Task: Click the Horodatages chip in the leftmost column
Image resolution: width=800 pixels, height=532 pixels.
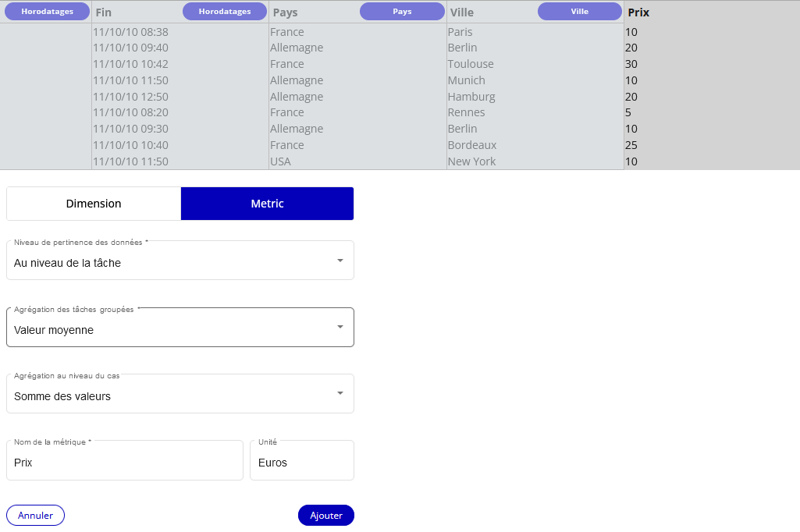Action: click(x=47, y=12)
